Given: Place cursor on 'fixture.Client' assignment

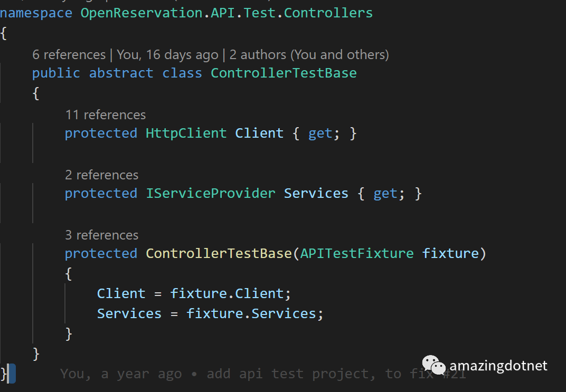Looking at the screenshot, I should tap(230, 294).
